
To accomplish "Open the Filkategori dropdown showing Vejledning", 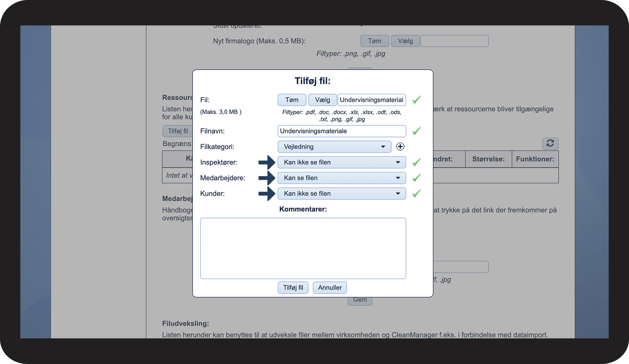I will (x=334, y=147).
